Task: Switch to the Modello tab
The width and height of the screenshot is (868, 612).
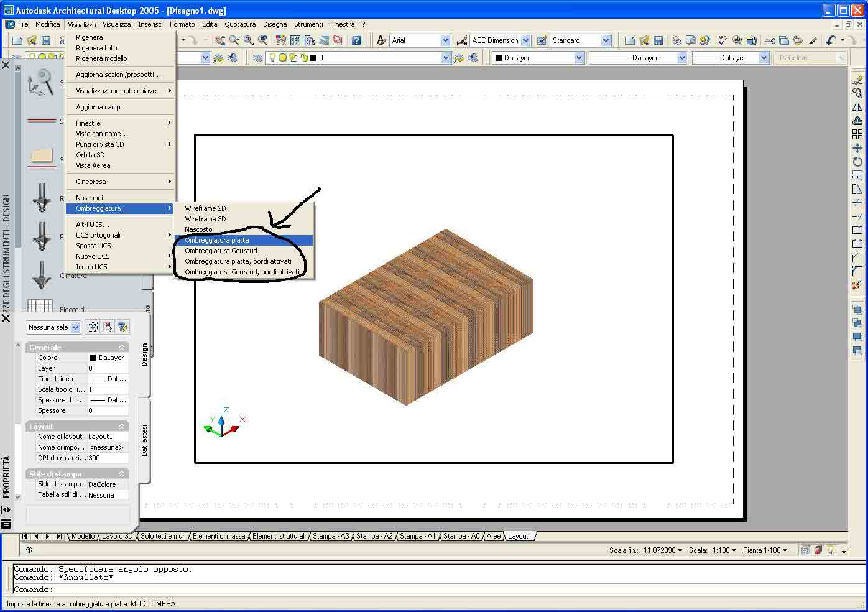Action: tap(83, 536)
